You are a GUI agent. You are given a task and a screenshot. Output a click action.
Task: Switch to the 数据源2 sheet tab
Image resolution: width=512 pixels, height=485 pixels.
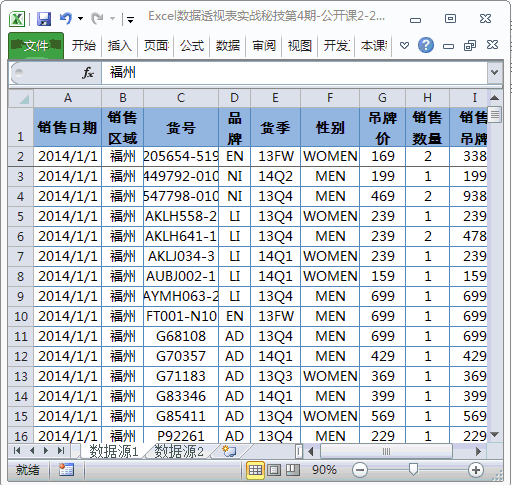pyautogui.click(x=179, y=451)
